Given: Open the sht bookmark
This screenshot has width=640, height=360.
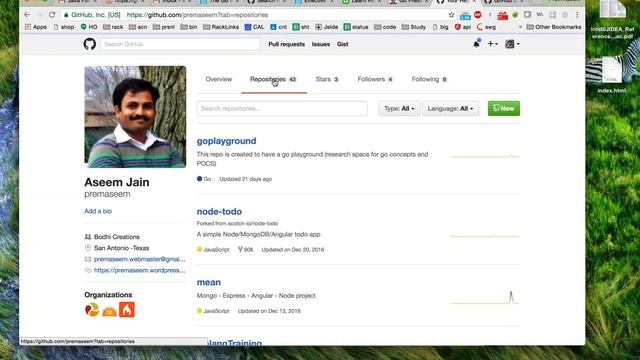Looking at the screenshot, I should click(301, 27).
